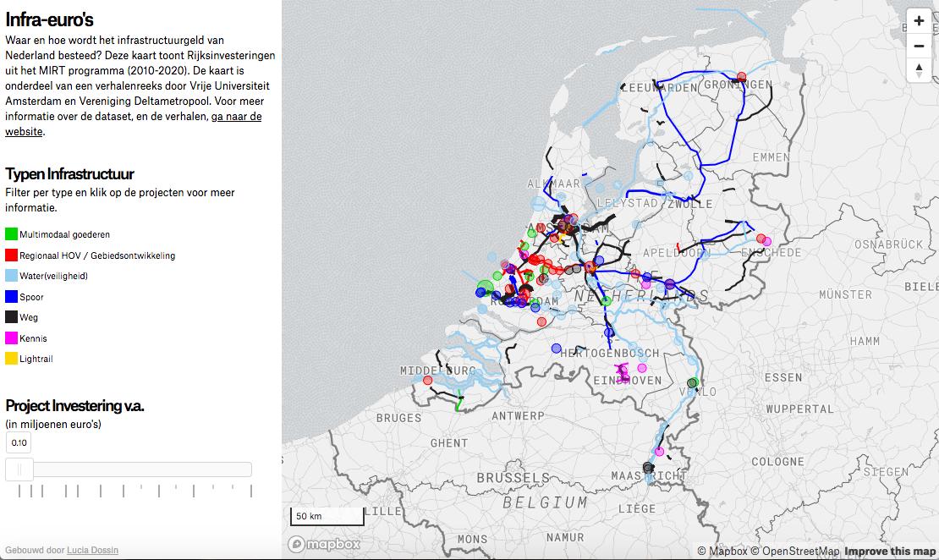Reset map bearing with compass button
Image resolution: width=939 pixels, height=560 pixels.
(919, 70)
